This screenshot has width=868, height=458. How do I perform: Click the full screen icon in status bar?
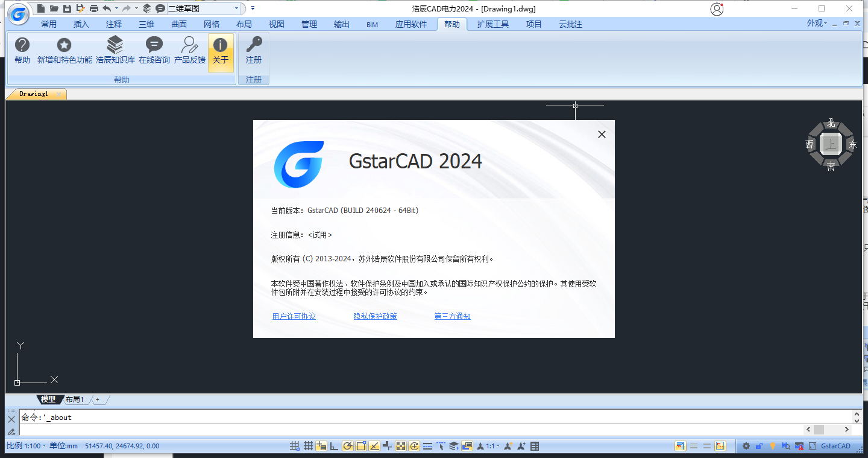pos(813,446)
